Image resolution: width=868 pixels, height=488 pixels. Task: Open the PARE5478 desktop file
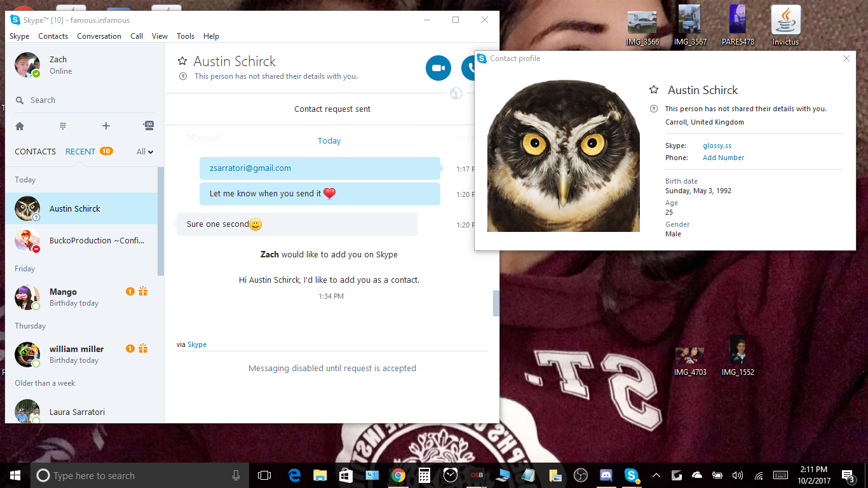[738, 27]
